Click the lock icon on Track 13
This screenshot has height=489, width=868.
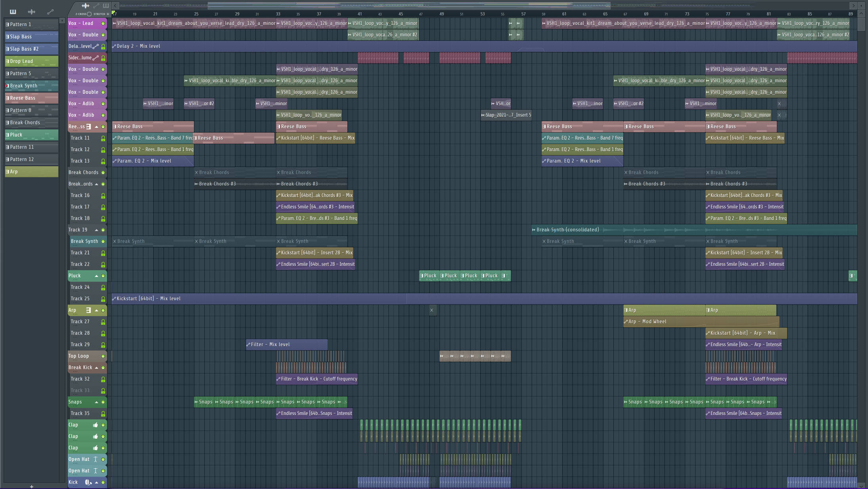point(103,161)
